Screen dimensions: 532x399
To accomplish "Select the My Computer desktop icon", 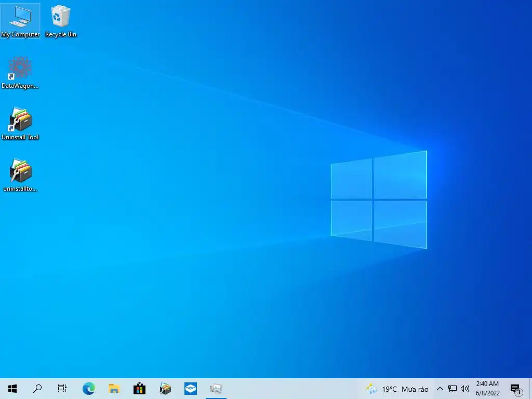I will coord(20,21).
